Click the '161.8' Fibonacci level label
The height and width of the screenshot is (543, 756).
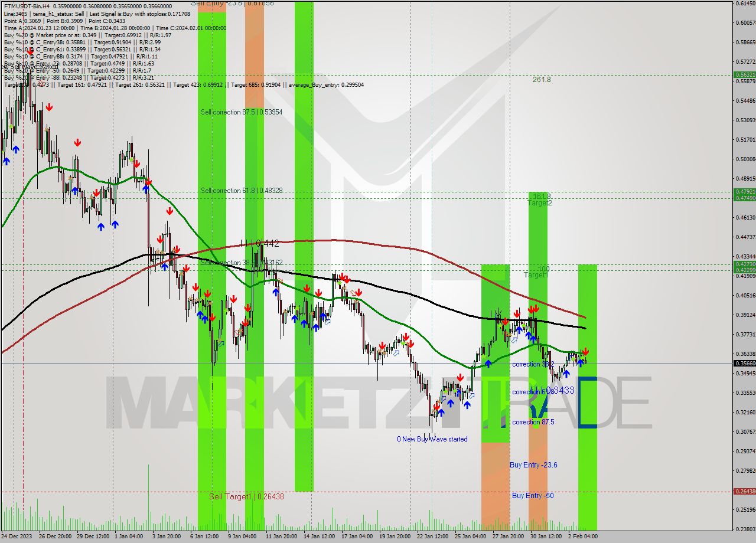pyautogui.click(x=542, y=196)
